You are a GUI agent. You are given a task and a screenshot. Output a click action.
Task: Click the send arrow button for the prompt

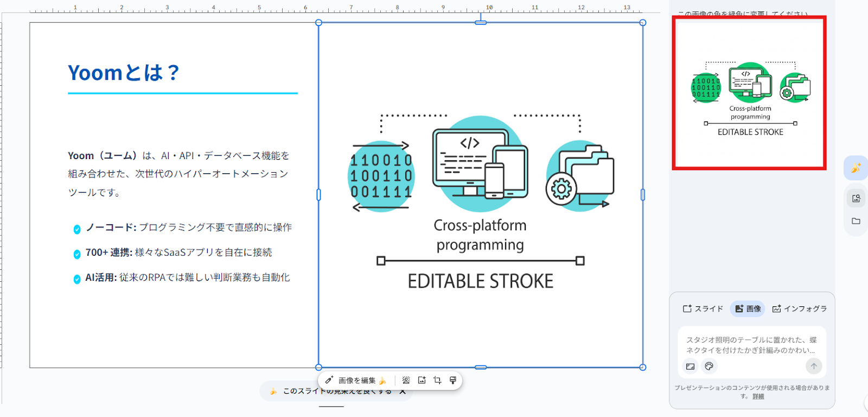[814, 367]
